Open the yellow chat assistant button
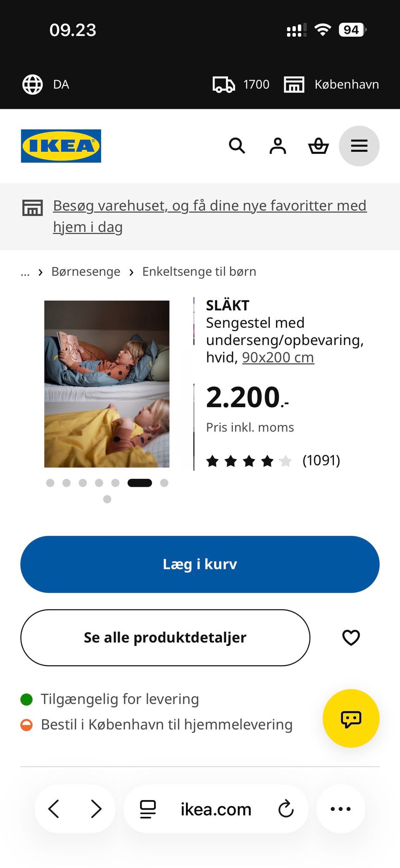 (351, 718)
